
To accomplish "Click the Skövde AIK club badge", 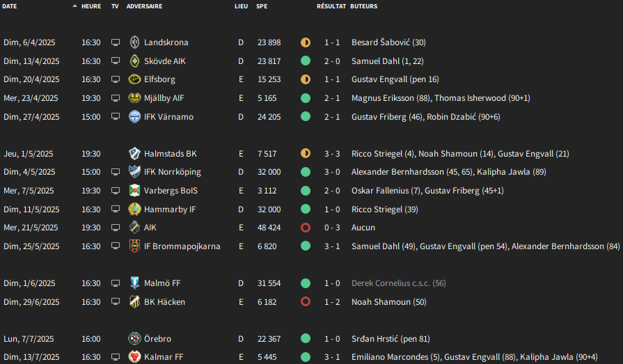I will pyautogui.click(x=134, y=61).
